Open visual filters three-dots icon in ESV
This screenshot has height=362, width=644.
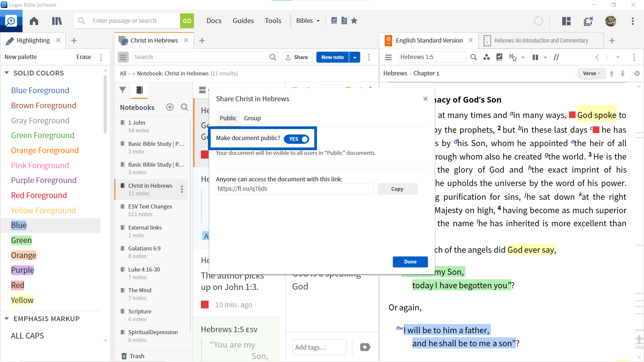tap(486, 57)
